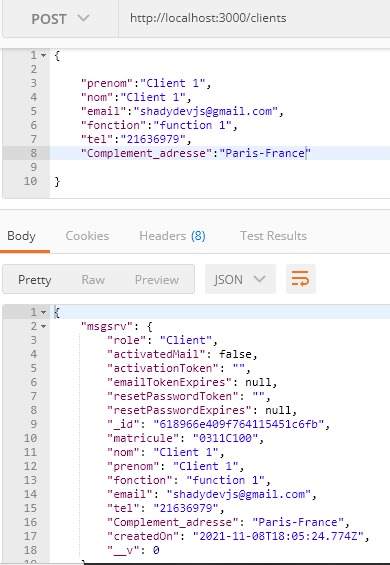Click the "nom":"Client 1" request line
Screen dimensions: 390x565
click(136, 97)
